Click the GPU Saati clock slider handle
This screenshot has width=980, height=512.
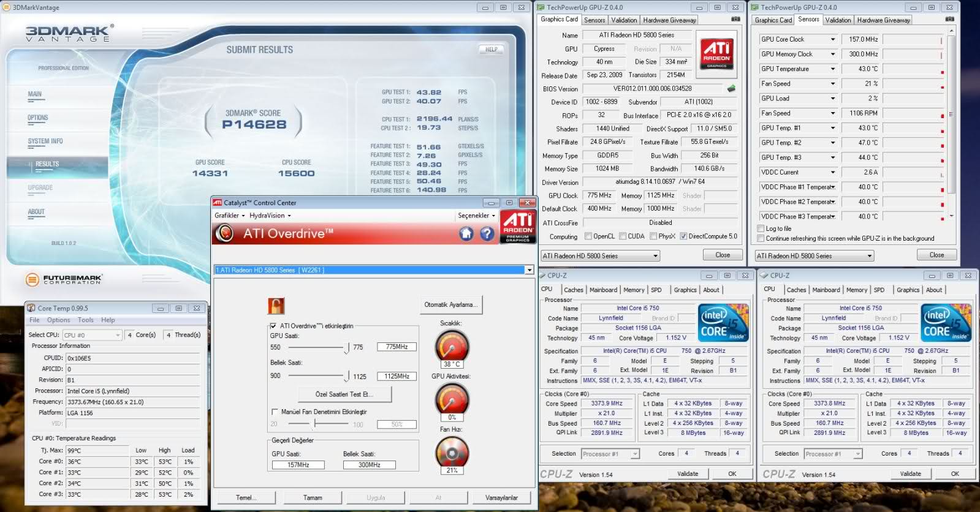(347, 348)
